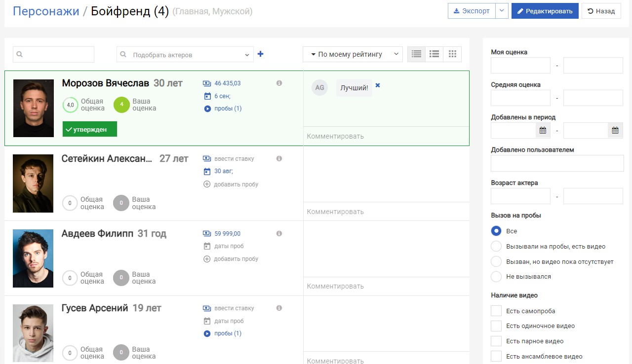Image resolution: width=632 pixels, height=364 pixels.
Task: Open Сетейкин Александр's photo thumbnail
Action: 33,183
